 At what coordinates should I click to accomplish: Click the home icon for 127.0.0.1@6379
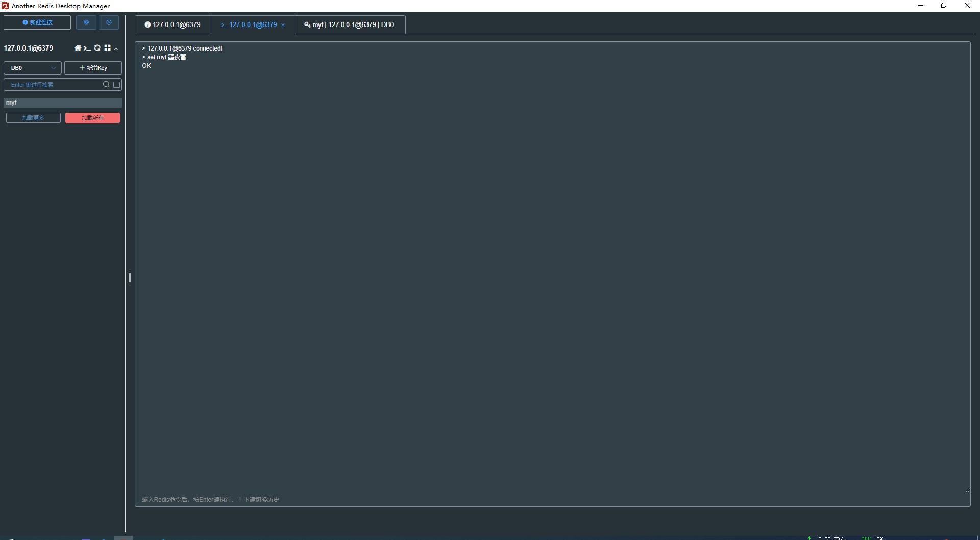tap(78, 48)
